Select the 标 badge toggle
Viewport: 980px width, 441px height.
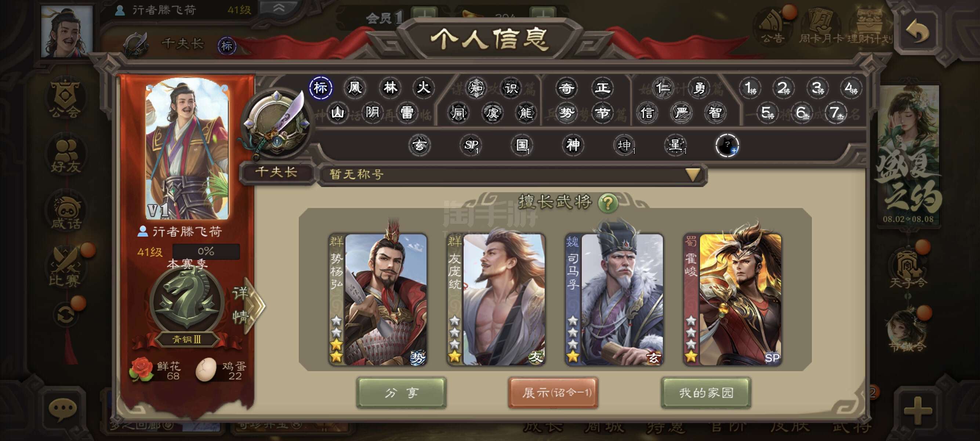pyautogui.click(x=320, y=88)
